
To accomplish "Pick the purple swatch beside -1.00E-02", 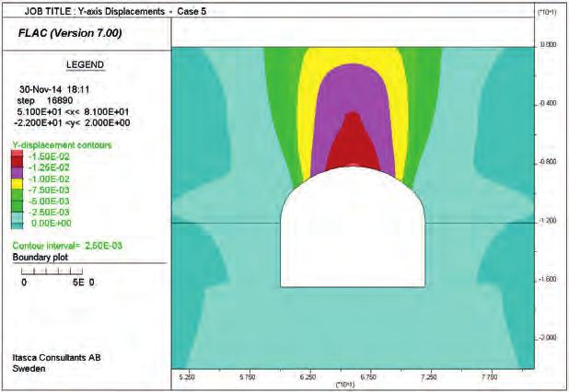I will click(x=17, y=173).
